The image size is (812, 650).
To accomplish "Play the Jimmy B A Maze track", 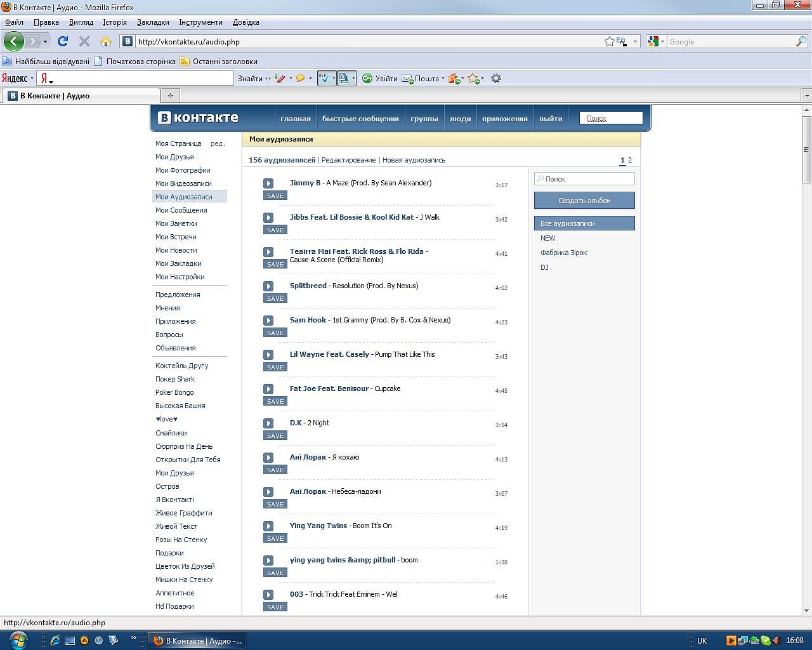I will pos(268,183).
